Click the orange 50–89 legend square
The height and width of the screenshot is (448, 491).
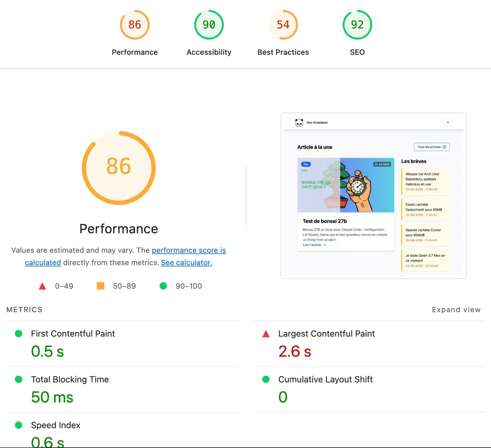coord(100,286)
